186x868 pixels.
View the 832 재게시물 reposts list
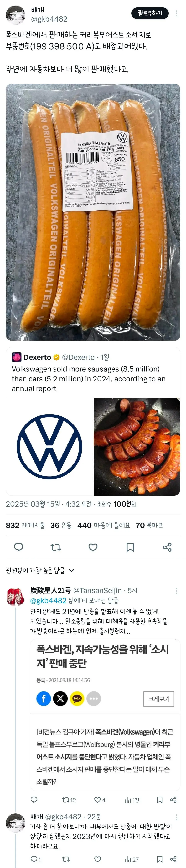point(25,525)
